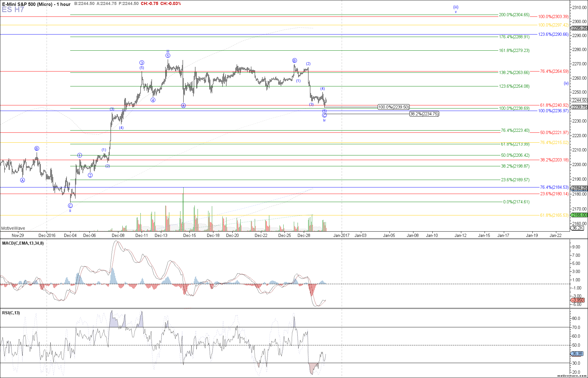This screenshot has width=588, height=378.
Task: Select the 36.98 RSI value tag
Action: click(577, 354)
